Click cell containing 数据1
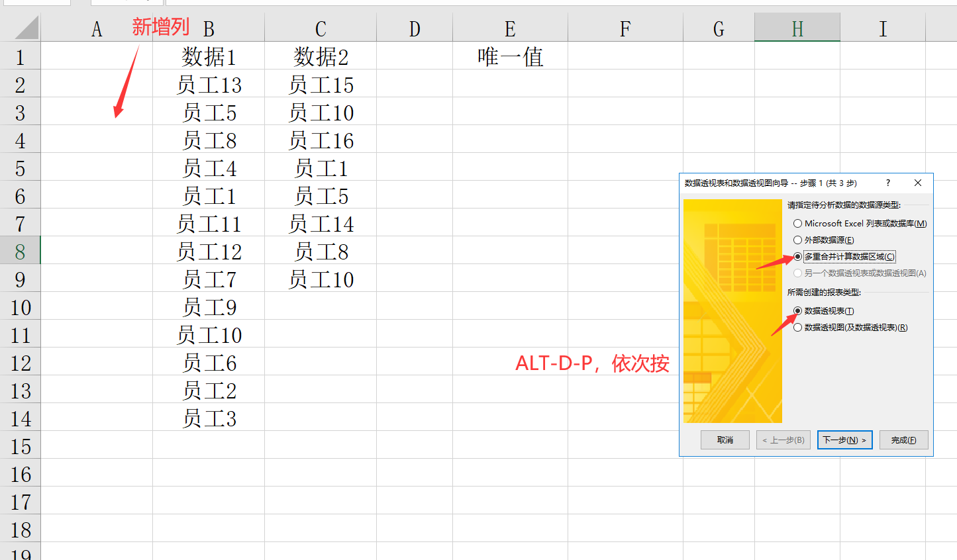Viewport: 957px width, 560px height. 209,56
